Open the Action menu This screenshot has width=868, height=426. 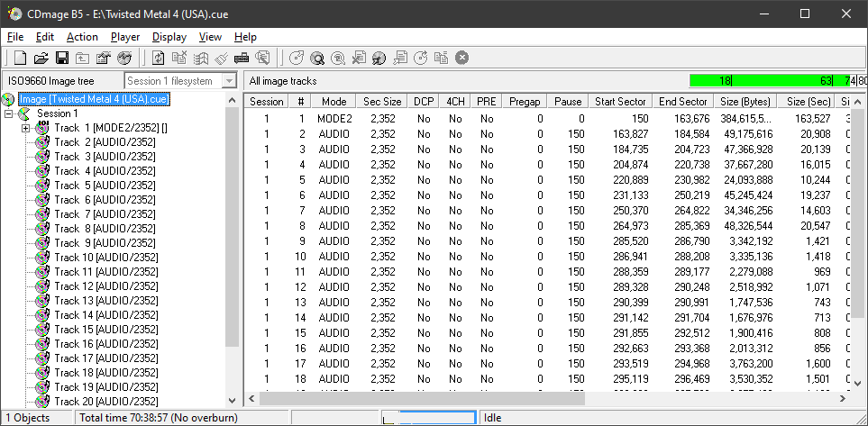click(x=82, y=37)
